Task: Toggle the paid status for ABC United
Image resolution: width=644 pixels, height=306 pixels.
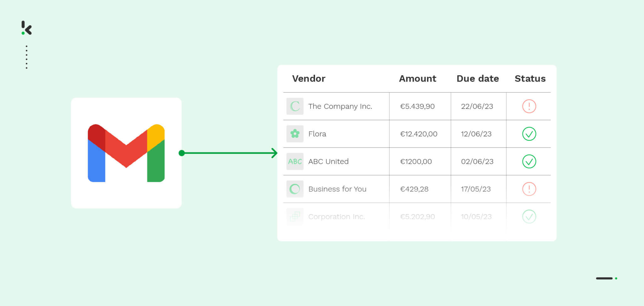Action: [530, 161]
